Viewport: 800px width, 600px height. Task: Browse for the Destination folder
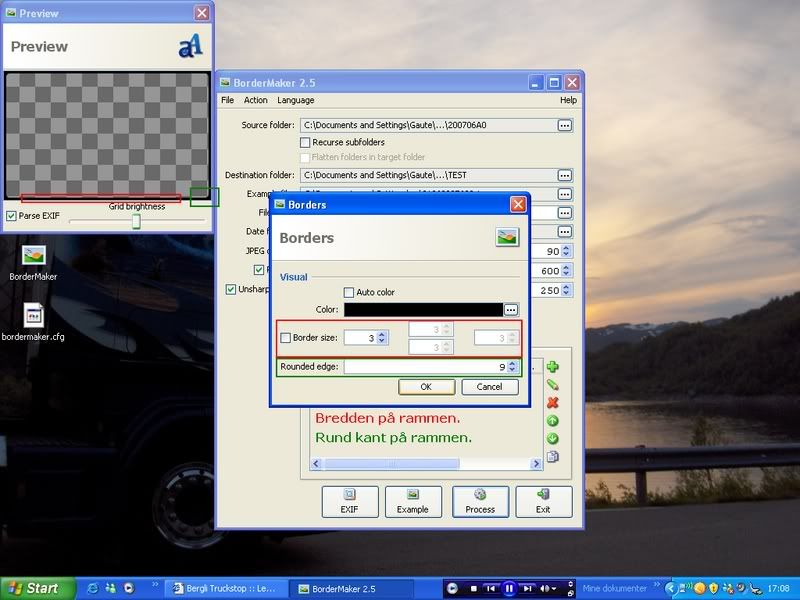pyautogui.click(x=564, y=176)
